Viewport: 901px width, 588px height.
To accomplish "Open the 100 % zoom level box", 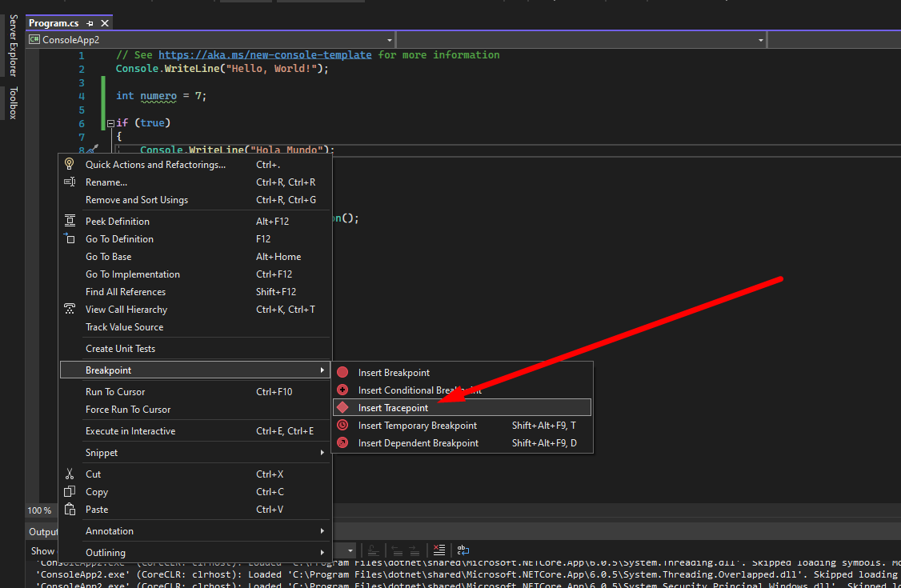I will pyautogui.click(x=40, y=510).
